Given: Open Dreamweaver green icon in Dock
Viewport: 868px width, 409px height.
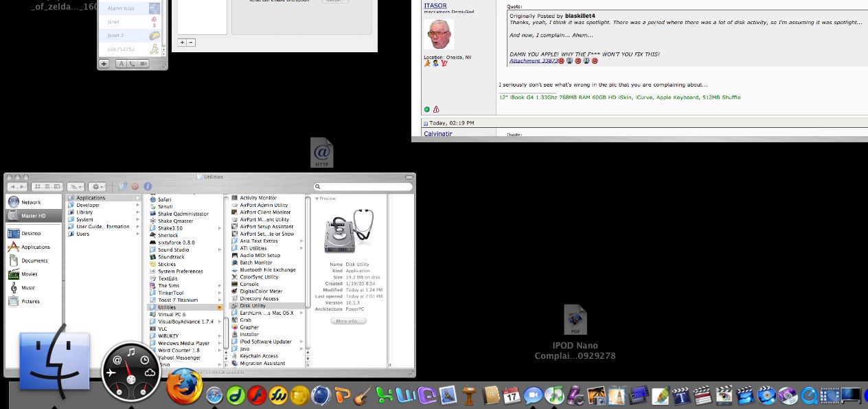Looking at the screenshot, I should 236,395.
